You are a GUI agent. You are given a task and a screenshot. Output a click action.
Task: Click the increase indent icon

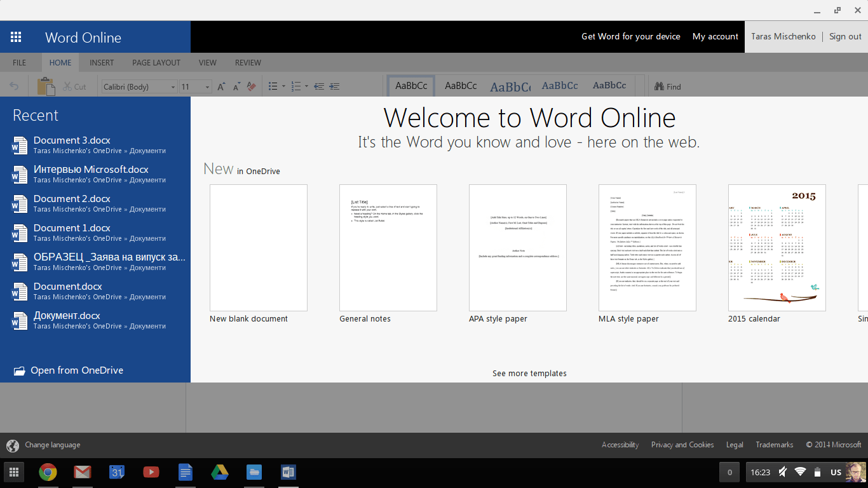coord(334,86)
